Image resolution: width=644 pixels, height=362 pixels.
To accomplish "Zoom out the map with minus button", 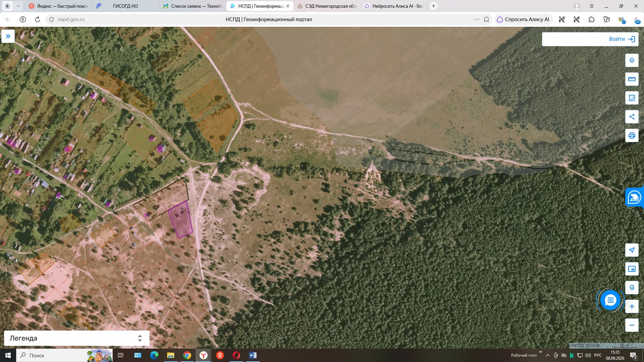I will pyautogui.click(x=632, y=325).
